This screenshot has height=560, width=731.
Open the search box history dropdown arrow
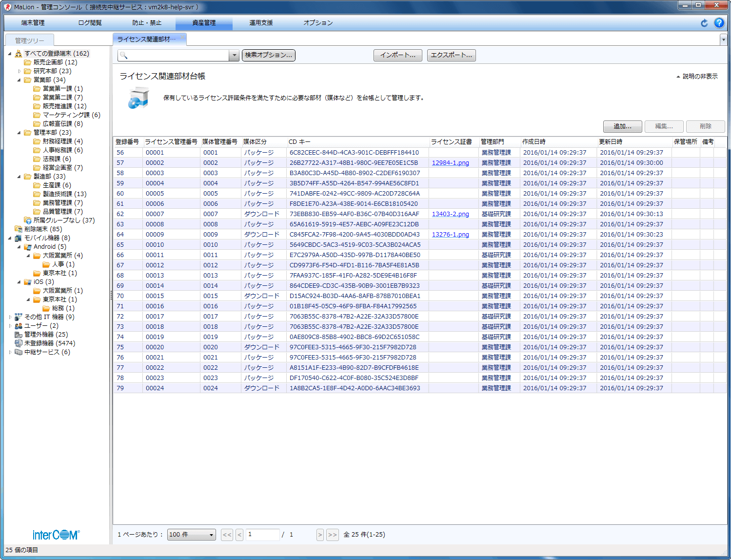(x=234, y=56)
